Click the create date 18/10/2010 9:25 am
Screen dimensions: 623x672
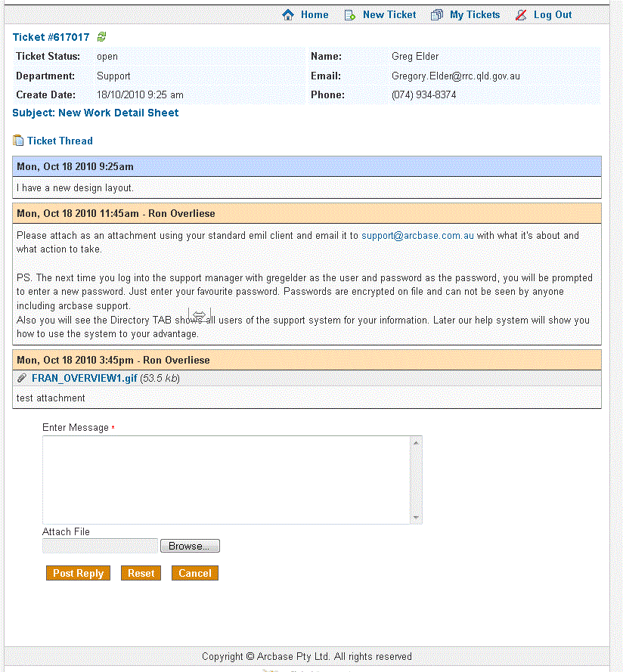point(140,94)
